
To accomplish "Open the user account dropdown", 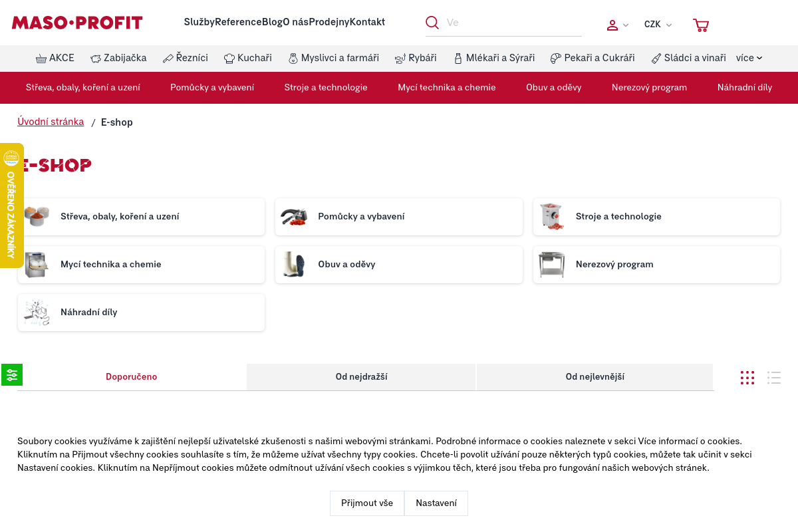I will pos(616,25).
